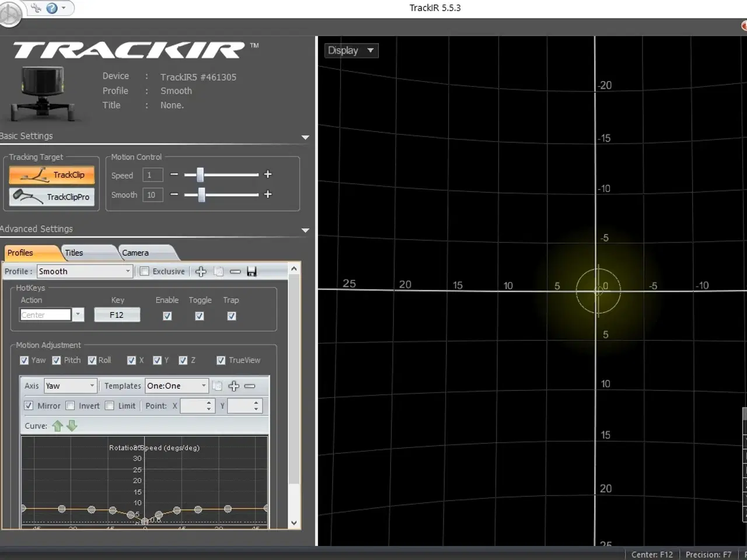The width and height of the screenshot is (747, 560).
Task: Open the Templates dropdown showing One:One
Action: 177,386
